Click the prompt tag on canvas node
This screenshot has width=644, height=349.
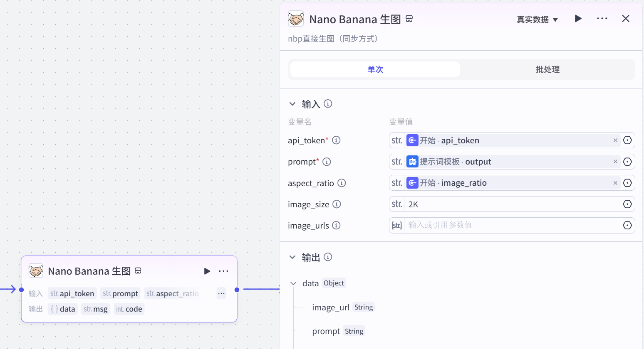[121, 293]
